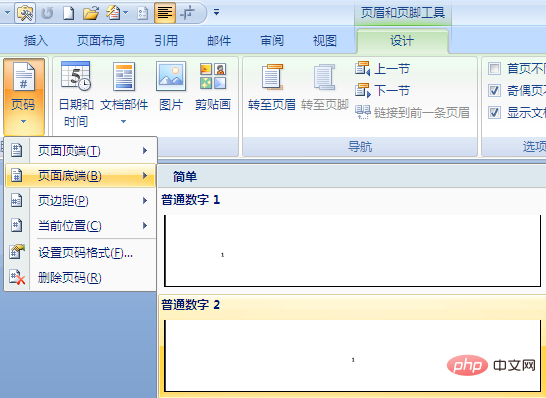
Task: Toggle the 奇偶页不同 checkbox
Action: [x=494, y=91]
